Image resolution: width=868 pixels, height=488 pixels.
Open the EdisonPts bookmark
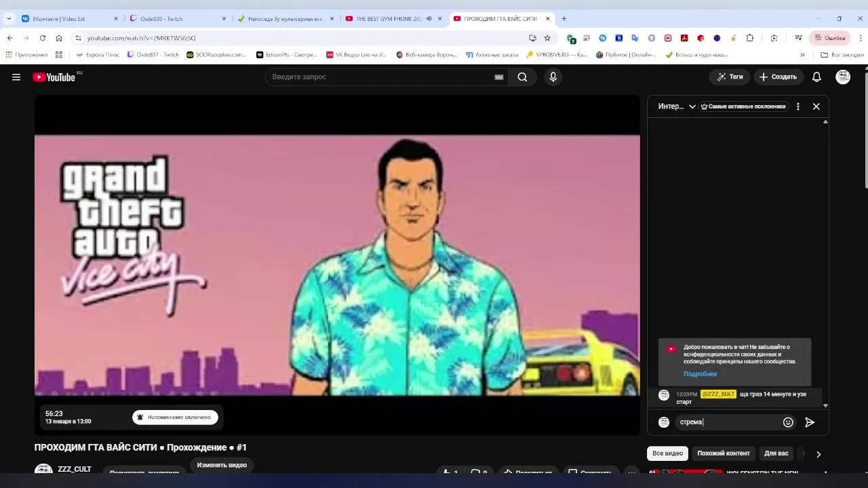(x=286, y=55)
